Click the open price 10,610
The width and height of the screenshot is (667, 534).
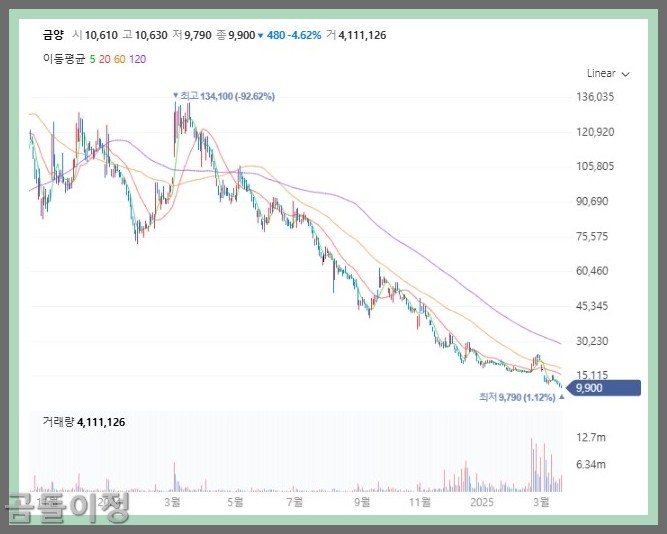101,35
